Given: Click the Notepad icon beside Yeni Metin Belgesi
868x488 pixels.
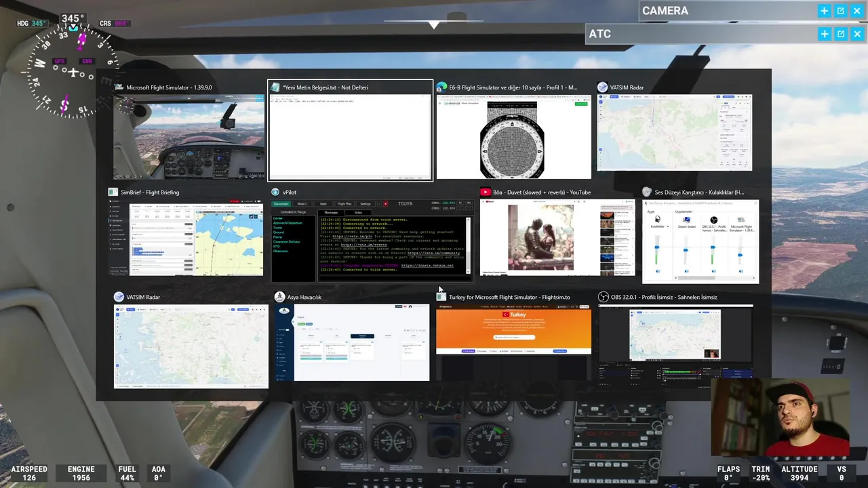Looking at the screenshot, I should [275, 87].
